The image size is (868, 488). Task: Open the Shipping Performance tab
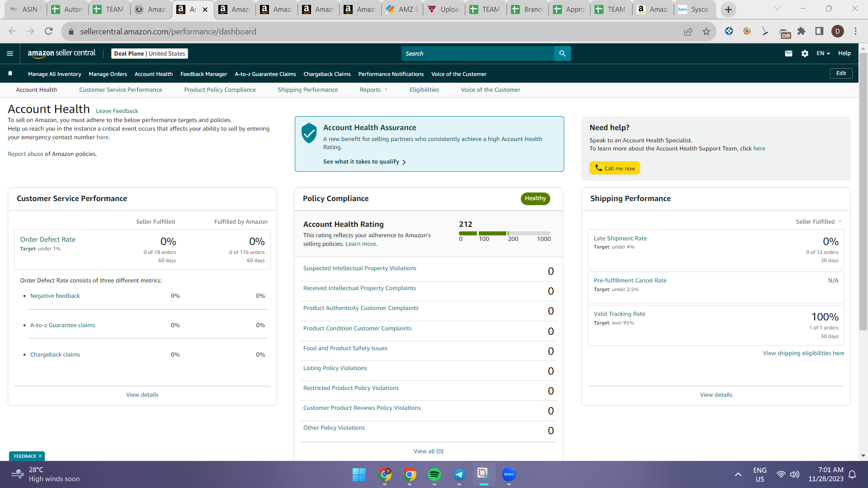point(308,89)
